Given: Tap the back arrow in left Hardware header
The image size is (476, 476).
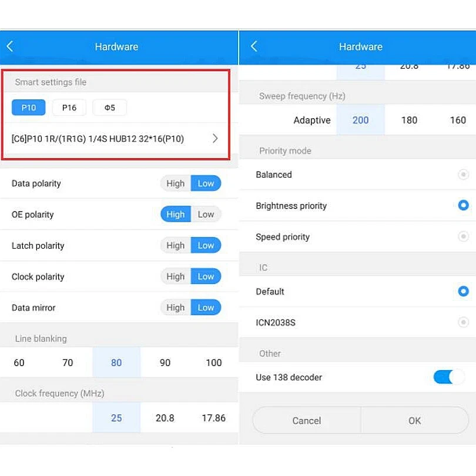Looking at the screenshot, I should point(10,46).
